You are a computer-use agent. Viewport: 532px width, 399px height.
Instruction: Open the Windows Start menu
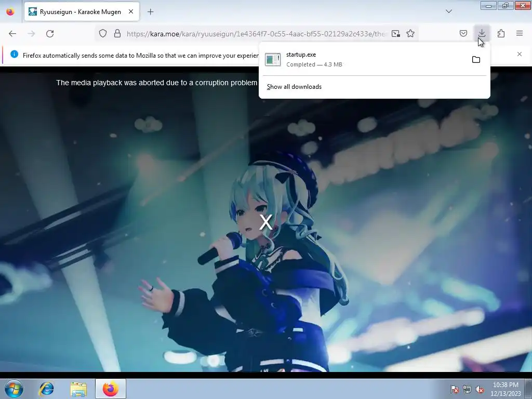[14, 389]
